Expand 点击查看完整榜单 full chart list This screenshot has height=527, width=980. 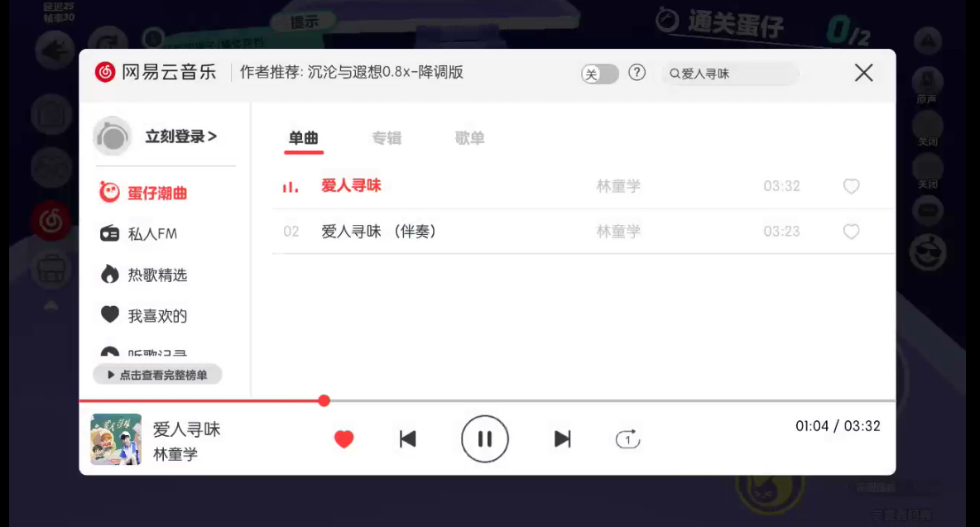(x=157, y=375)
